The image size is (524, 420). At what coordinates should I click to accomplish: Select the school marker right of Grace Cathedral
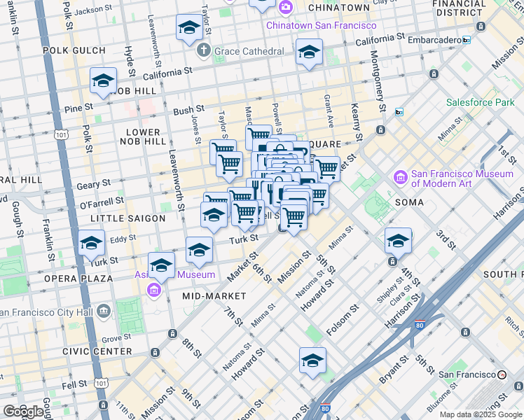(309, 52)
